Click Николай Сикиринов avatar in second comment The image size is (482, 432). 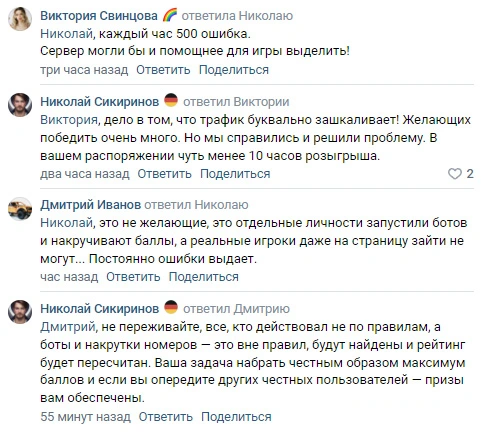click(x=20, y=105)
